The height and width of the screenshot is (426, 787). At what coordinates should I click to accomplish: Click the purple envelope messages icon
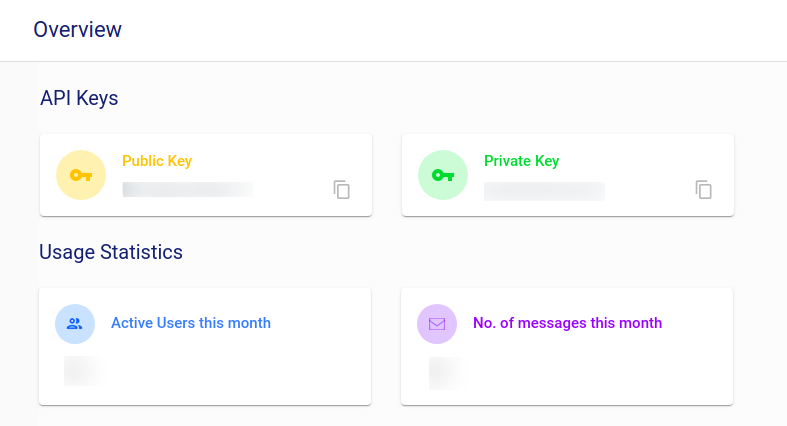[x=437, y=324]
